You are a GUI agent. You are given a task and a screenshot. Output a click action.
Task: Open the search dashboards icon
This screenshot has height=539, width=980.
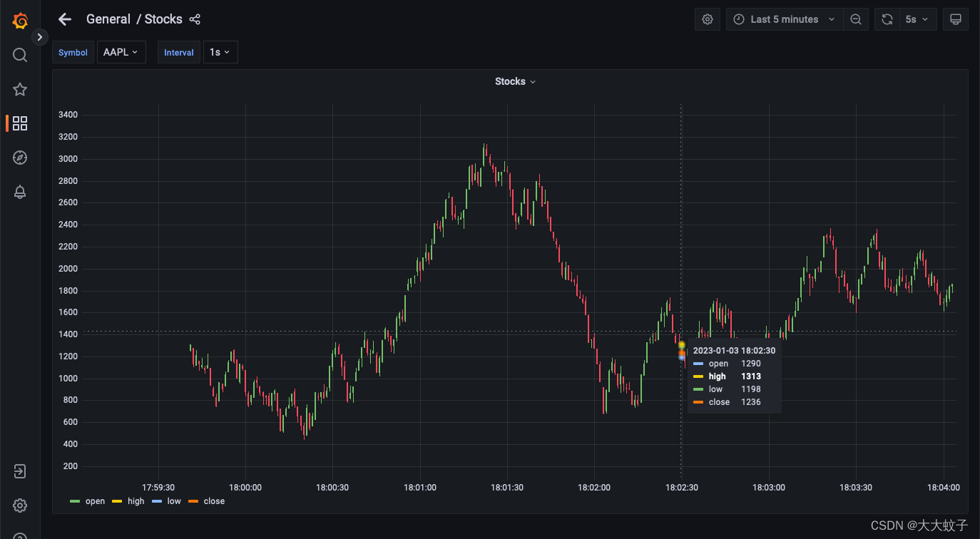[x=20, y=55]
